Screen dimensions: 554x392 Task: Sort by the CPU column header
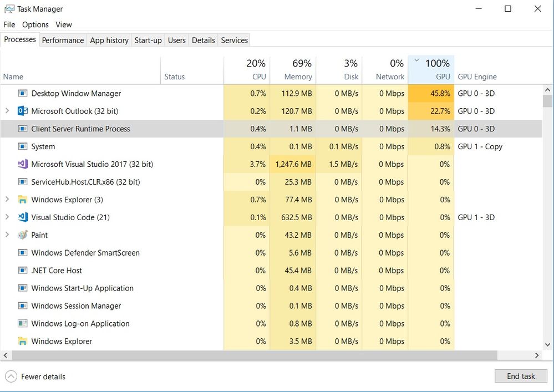[247, 70]
